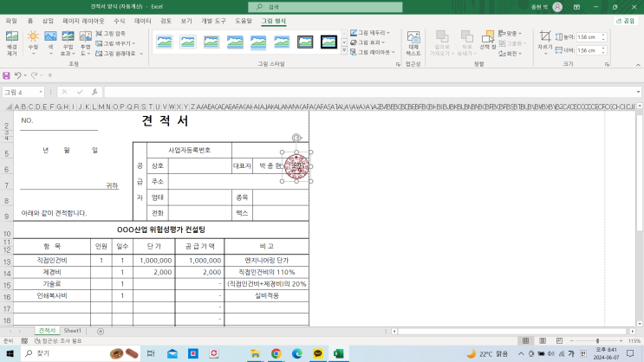The height and width of the screenshot is (362, 644).
Task: Apply the thick black frame picture style
Action: click(329, 42)
